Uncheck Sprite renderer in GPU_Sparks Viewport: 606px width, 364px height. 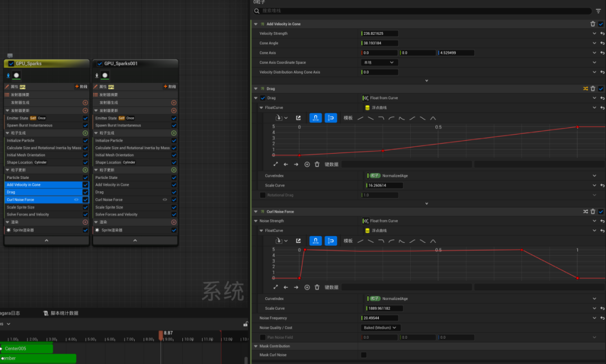click(x=85, y=230)
